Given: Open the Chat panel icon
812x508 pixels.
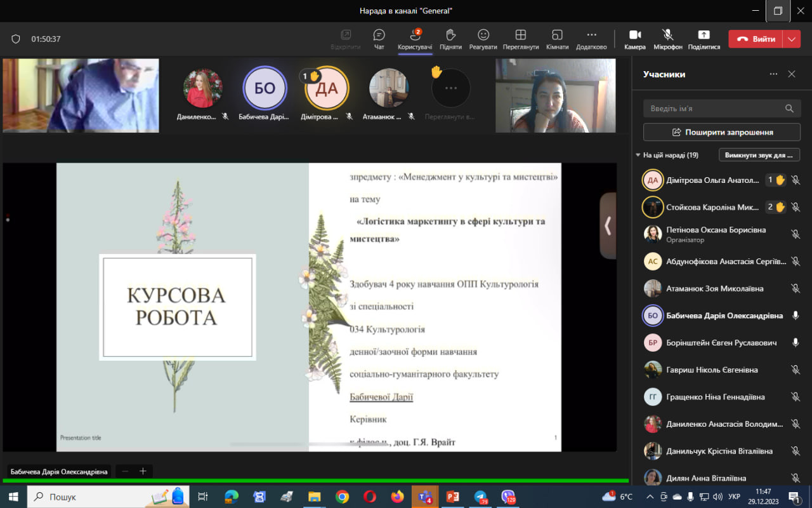Looking at the screenshot, I should [x=379, y=35].
